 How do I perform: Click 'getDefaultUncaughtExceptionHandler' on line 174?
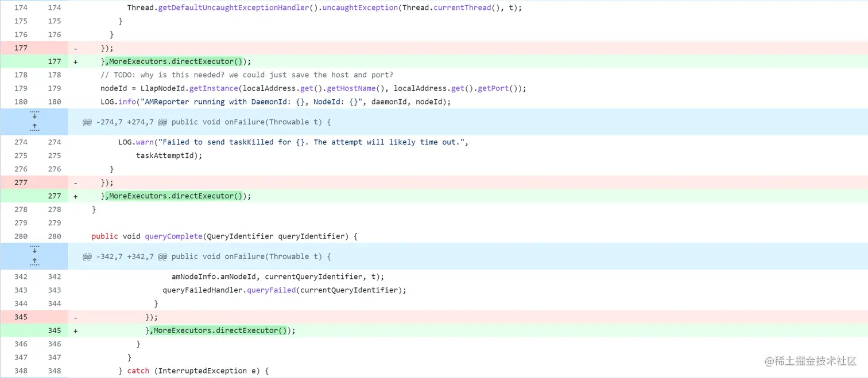pos(235,7)
